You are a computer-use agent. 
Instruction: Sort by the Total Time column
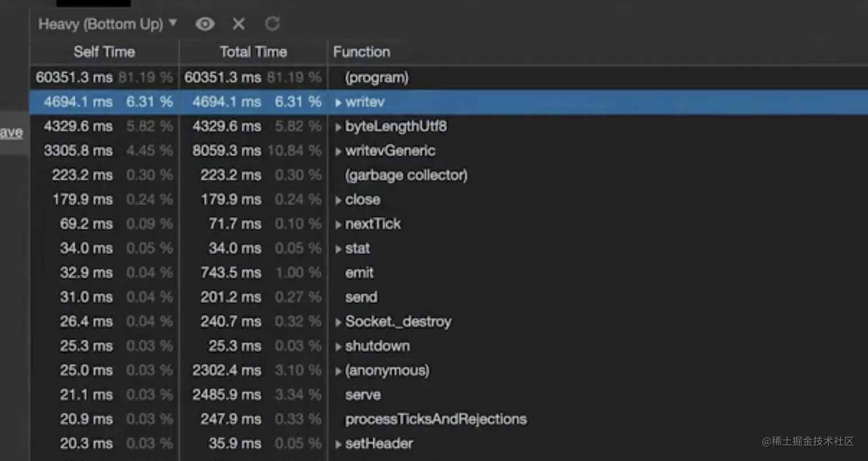pos(253,52)
